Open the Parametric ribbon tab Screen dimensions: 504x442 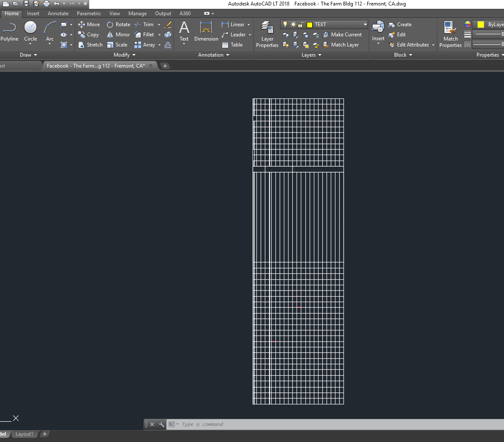88,13
